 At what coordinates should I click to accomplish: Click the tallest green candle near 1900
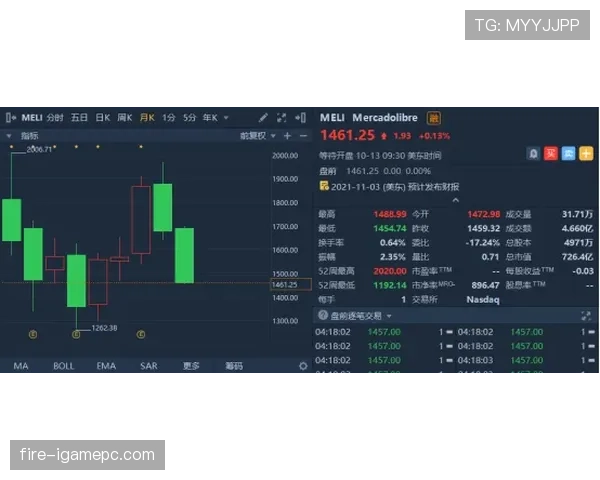[163, 207]
